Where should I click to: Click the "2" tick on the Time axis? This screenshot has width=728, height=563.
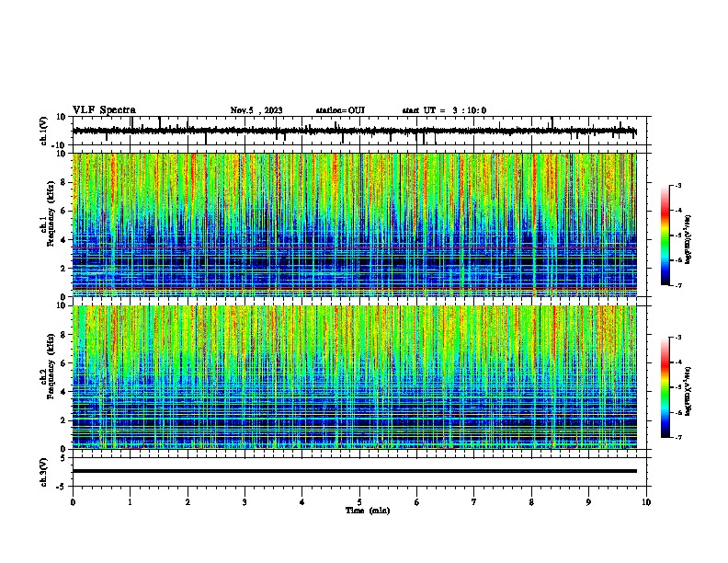[188, 502]
